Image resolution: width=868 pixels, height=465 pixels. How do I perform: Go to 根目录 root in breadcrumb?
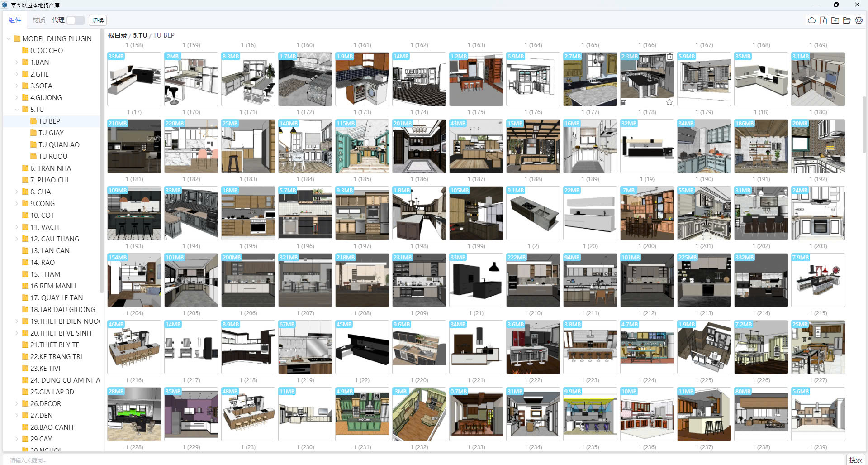tap(117, 35)
